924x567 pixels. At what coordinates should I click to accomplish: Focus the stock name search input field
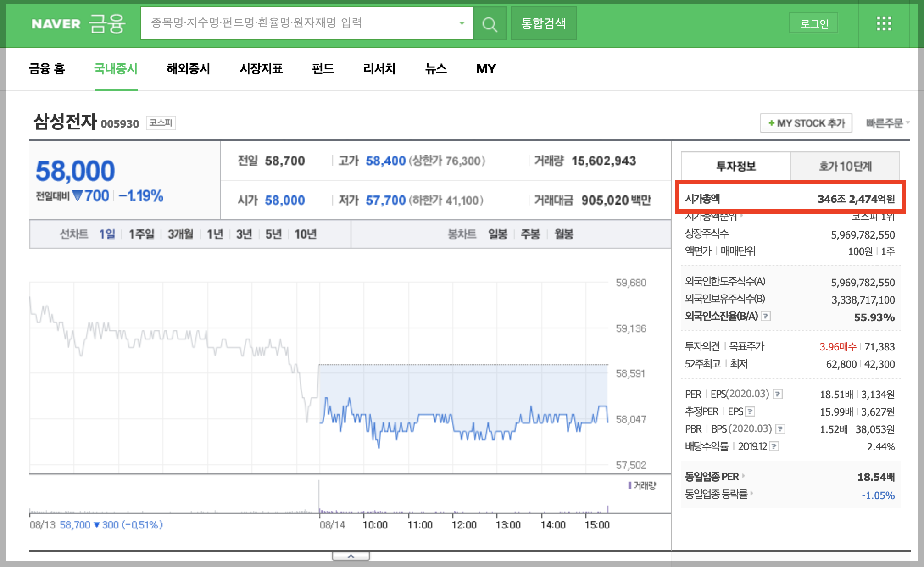coord(303,23)
